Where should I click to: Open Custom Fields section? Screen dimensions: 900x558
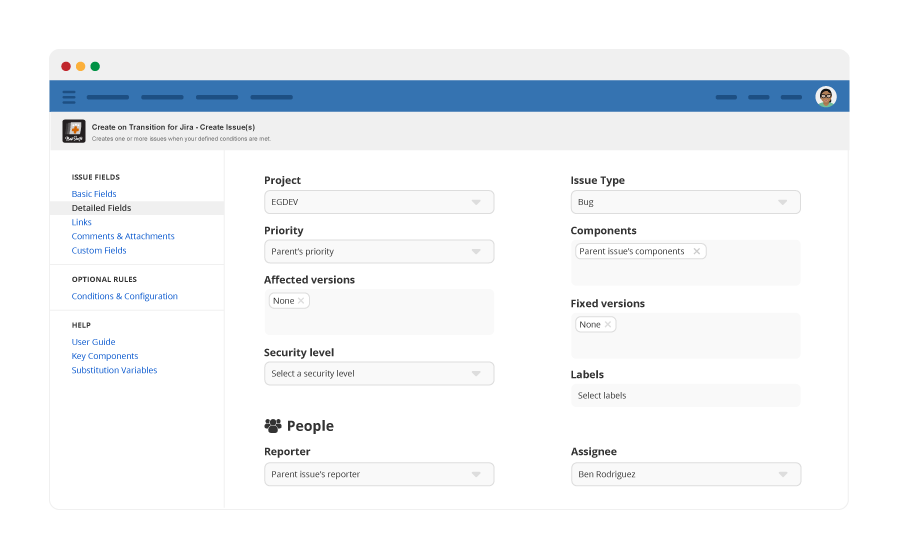click(x=99, y=250)
